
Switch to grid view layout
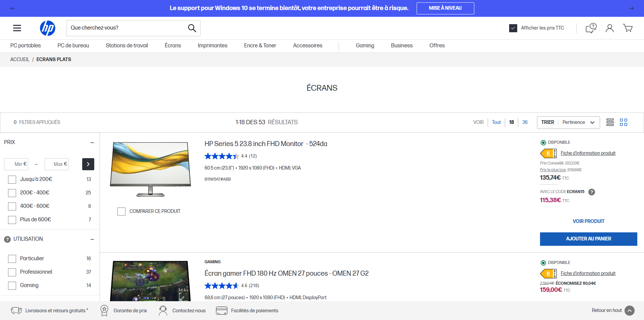(x=624, y=122)
